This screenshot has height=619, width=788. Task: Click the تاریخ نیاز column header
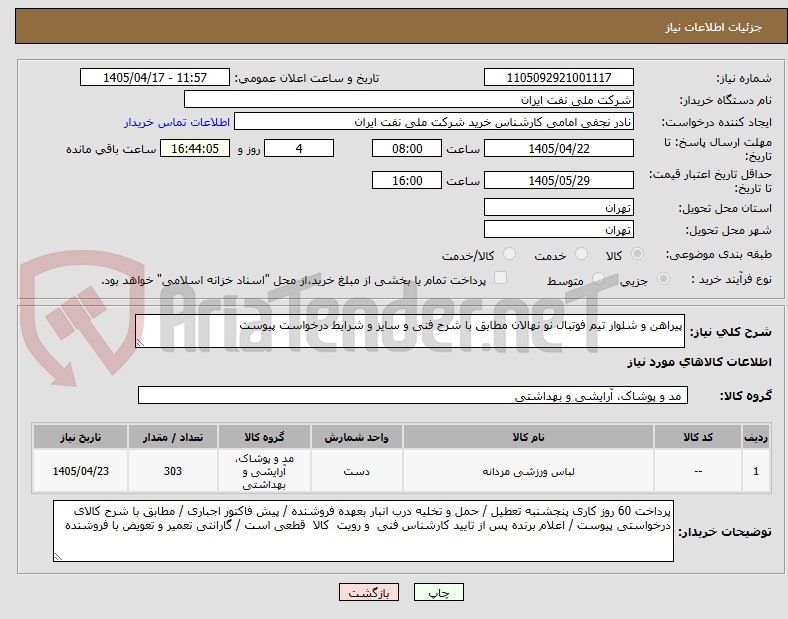click(x=80, y=437)
